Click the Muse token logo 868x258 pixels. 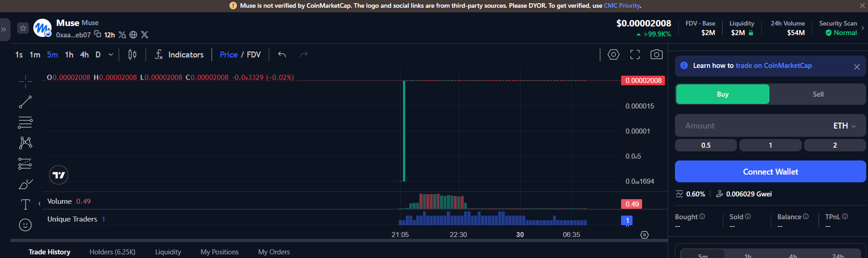(42, 28)
